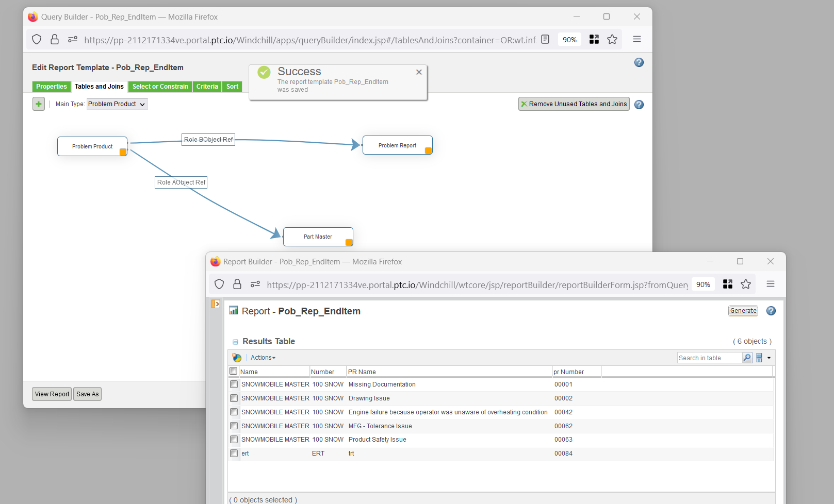Check the row with PR Number 00042
The image size is (834, 504).
pyautogui.click(x=234, y=412)
